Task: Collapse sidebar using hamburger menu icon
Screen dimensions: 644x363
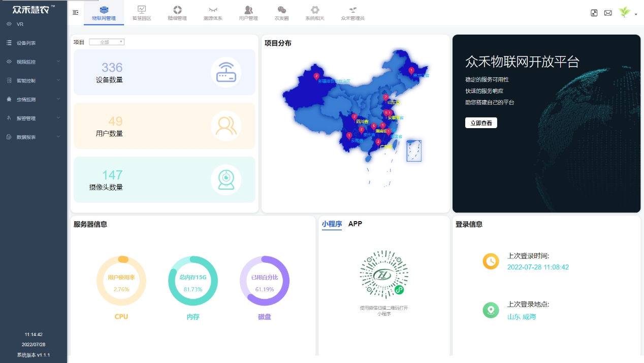Action: 76,13
